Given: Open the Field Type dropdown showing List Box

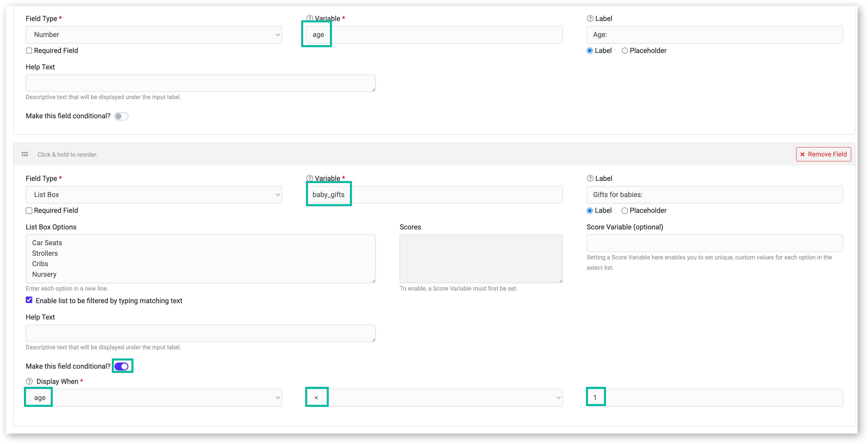Looking at the screenshot, I should point(154,194).
